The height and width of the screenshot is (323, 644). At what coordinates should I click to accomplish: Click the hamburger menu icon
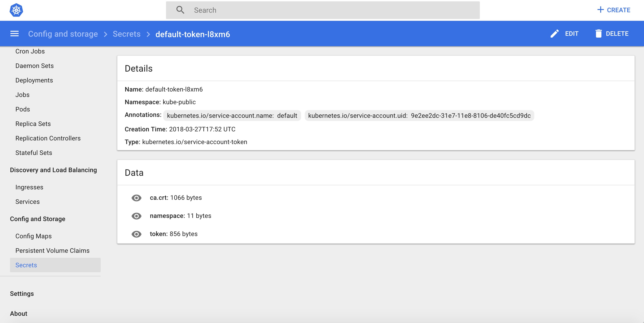click(x=14, y=34)
